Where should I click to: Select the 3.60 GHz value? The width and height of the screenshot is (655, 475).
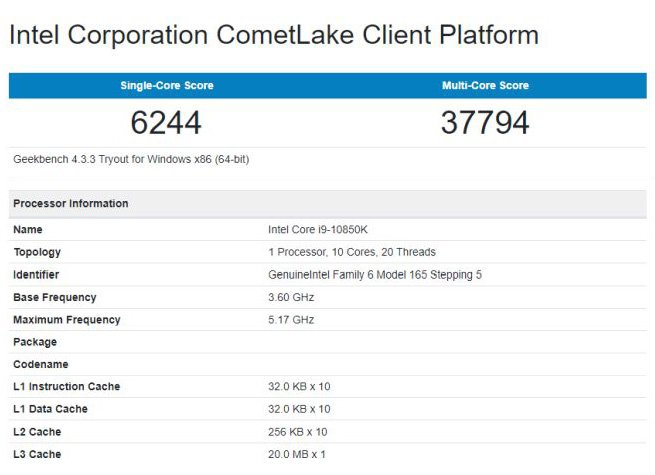click(x=291, y=297)
